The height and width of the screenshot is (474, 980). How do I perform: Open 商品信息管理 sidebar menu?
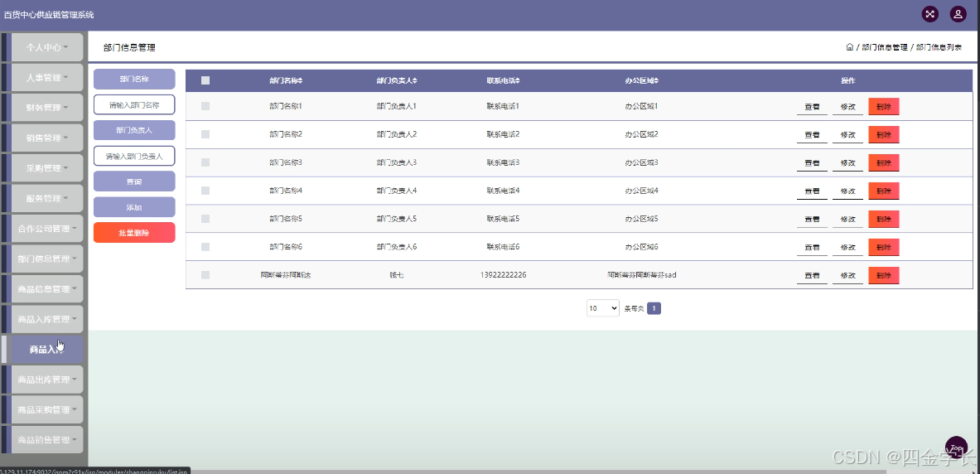pos(47,289)
